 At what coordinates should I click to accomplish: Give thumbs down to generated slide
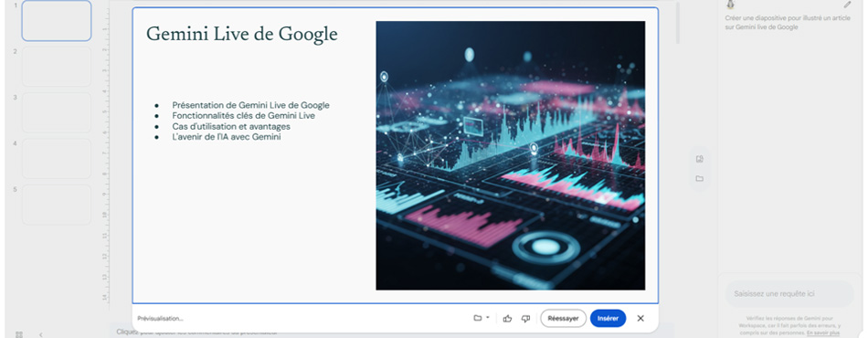526,318
